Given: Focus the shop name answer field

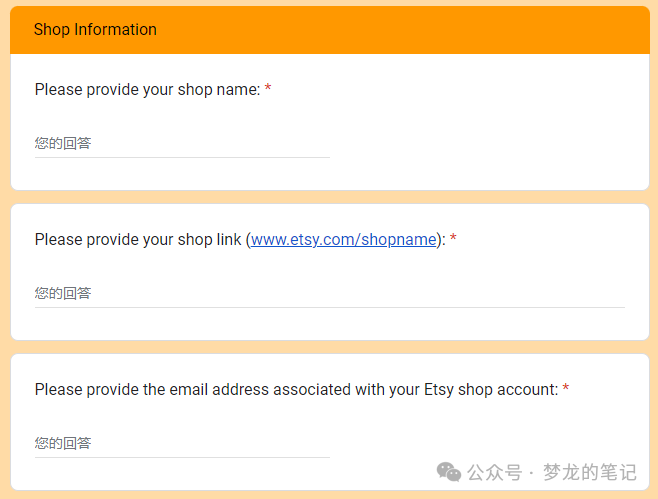Looking at the screenshot, I should click(182, 144).
